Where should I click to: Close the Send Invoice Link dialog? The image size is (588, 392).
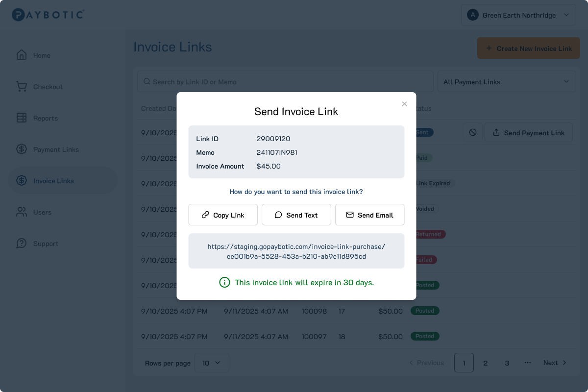(404, 104)
